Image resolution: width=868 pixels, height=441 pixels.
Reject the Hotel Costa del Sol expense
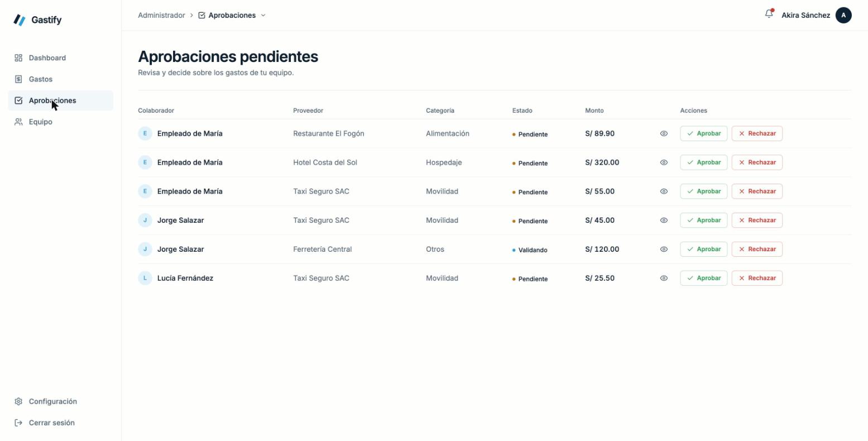pos(757,162)
